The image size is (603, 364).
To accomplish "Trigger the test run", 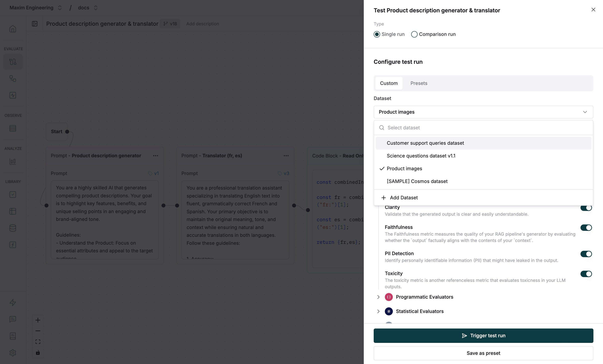I will [x=483, y=335].
